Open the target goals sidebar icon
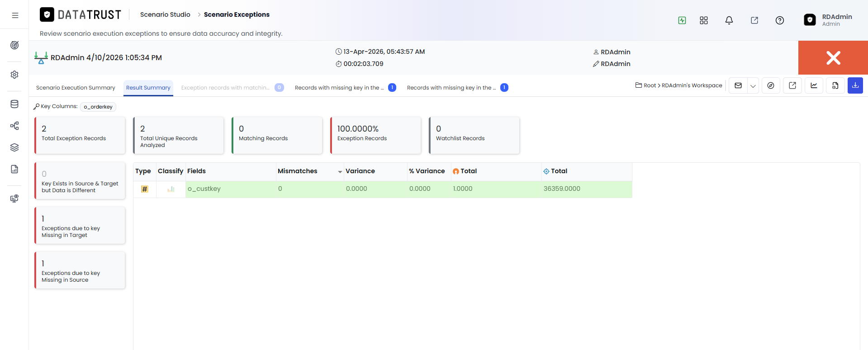The image size is (868, 350). 14,45
